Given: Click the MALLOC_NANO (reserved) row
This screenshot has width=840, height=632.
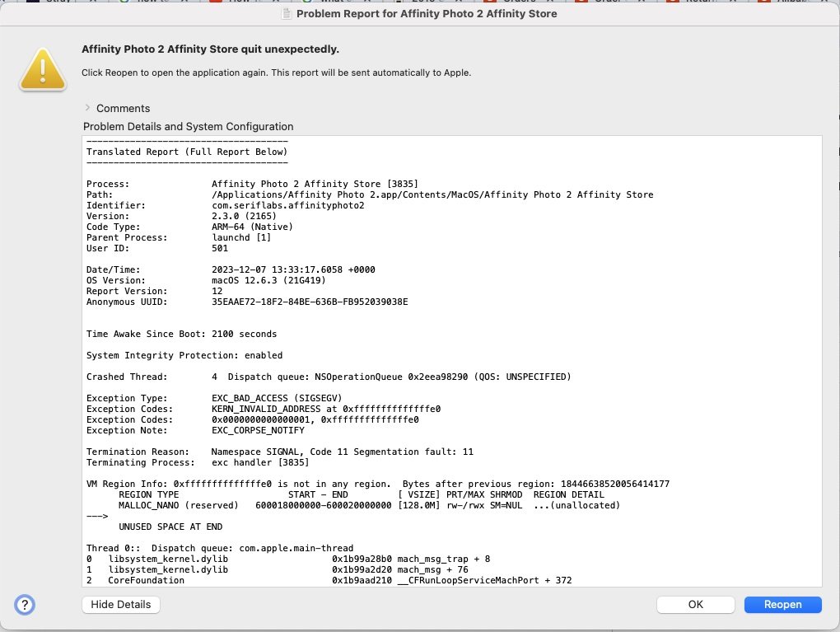Looking at the screenshot, I should click(x=369, y=505).
